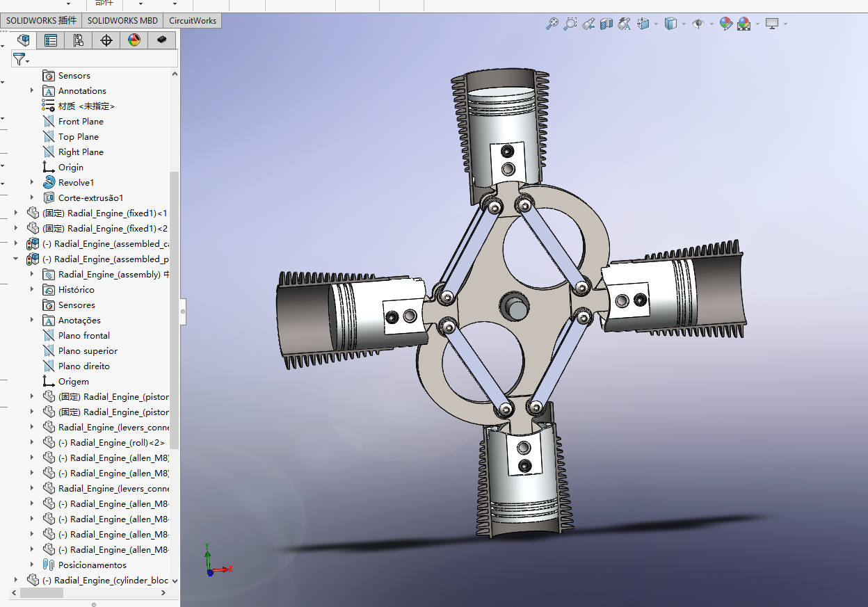Open the View Orientation dropdown arrow
868x607 pixels.
point(656,24)
